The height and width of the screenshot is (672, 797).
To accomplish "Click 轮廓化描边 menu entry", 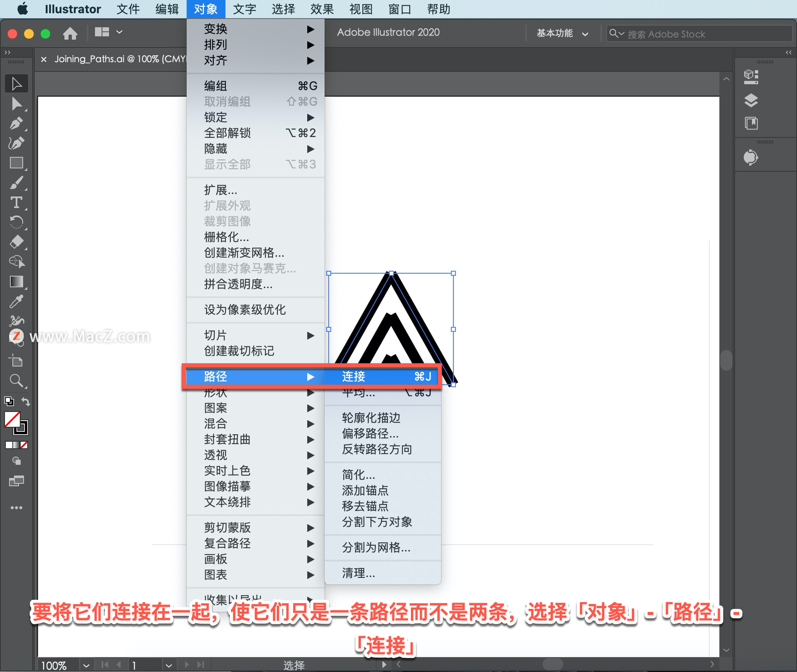I will point(371,418).
